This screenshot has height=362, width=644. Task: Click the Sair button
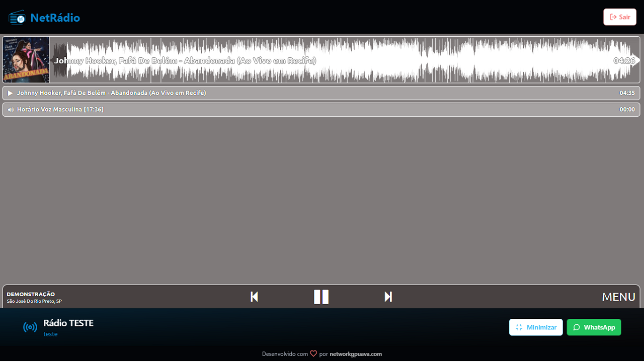[619, 17]
